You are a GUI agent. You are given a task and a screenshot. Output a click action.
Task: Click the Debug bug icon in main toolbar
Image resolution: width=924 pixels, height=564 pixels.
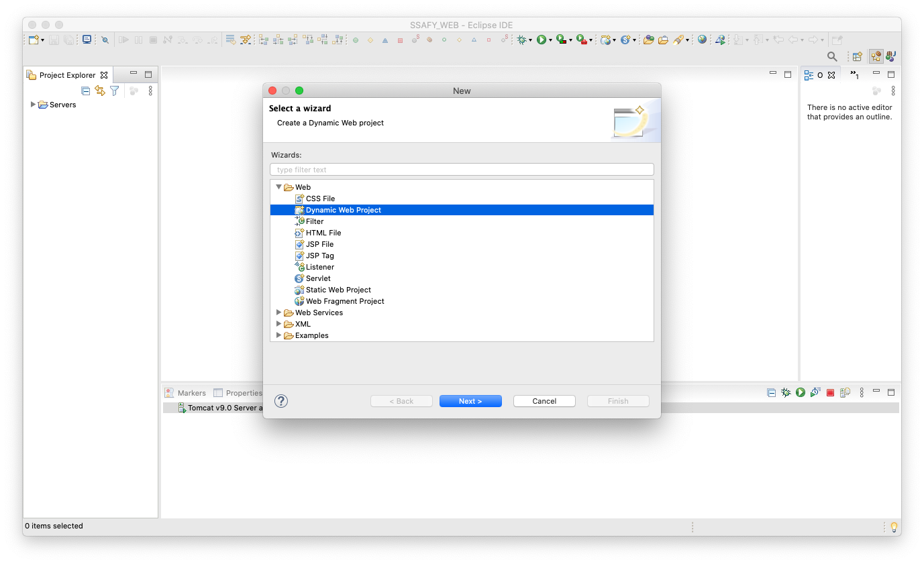(x=521, y=40)
